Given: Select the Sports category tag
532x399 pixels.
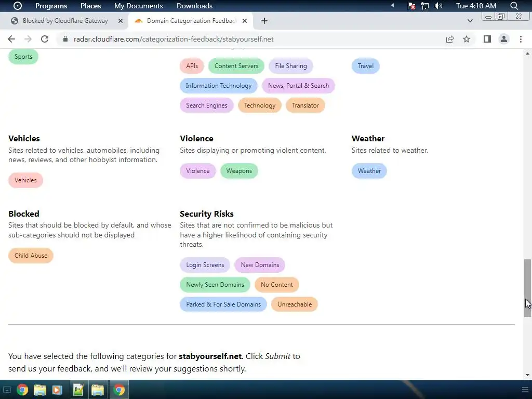Looking at the screenshot, I should click(23, 57).
